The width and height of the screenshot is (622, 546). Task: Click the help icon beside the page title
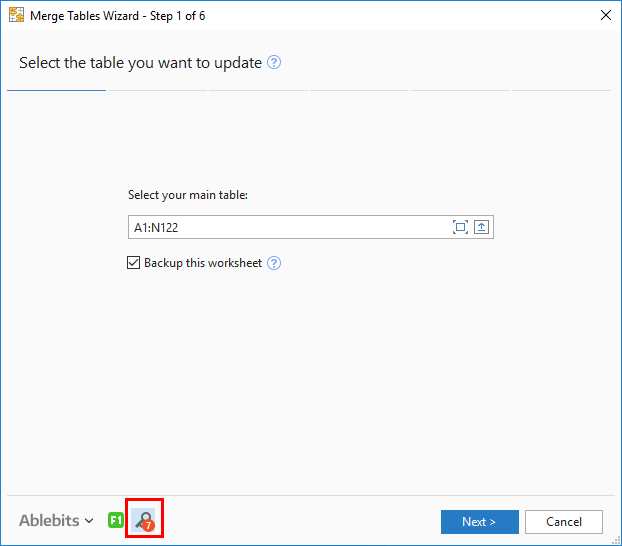pyautogui.click(x=274, y=62)
